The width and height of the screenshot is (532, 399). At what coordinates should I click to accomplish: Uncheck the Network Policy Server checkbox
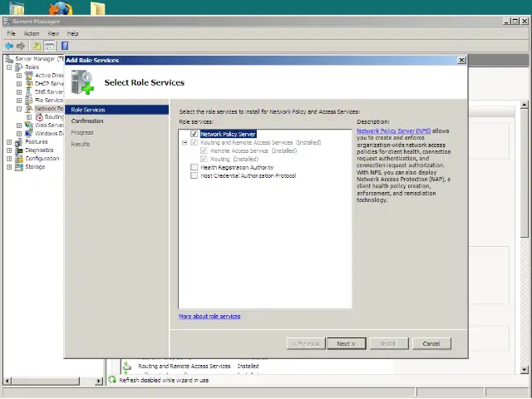click(x=194, y=134)
